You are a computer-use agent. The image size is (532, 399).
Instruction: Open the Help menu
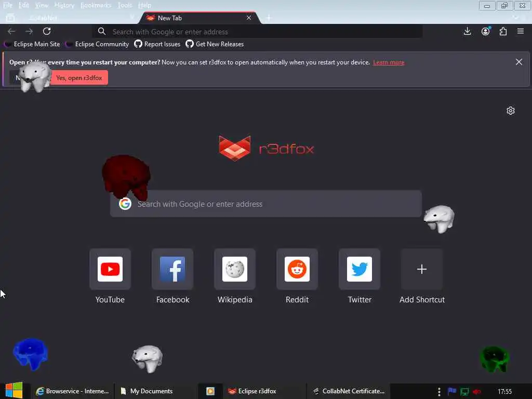(x=144, y=5)
